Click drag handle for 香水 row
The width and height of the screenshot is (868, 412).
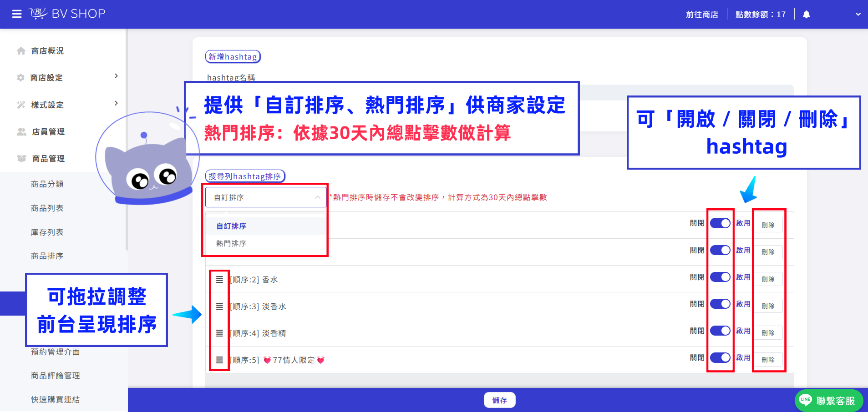point(219,280)
